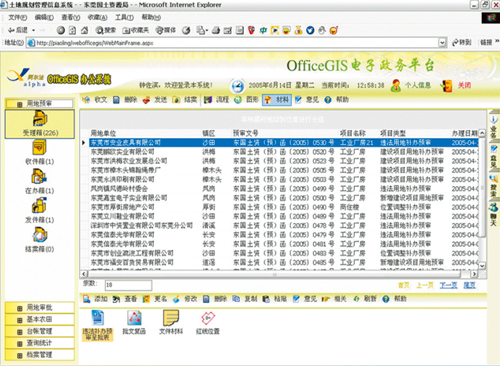This screenshot has width=500, height=366.
Task: Open the IE 帮助(H) menu
Action: pyautogui.click(x=151, y=17)
